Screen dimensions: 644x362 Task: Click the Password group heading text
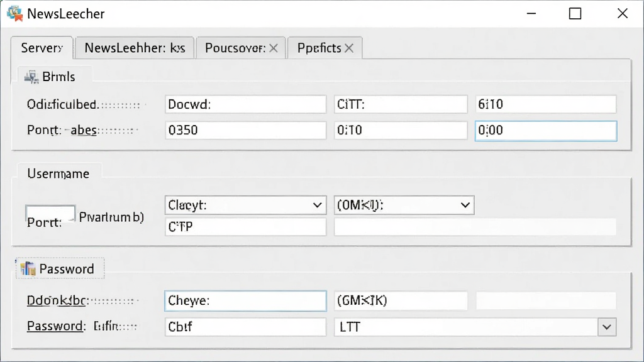[x=67, y=269]
